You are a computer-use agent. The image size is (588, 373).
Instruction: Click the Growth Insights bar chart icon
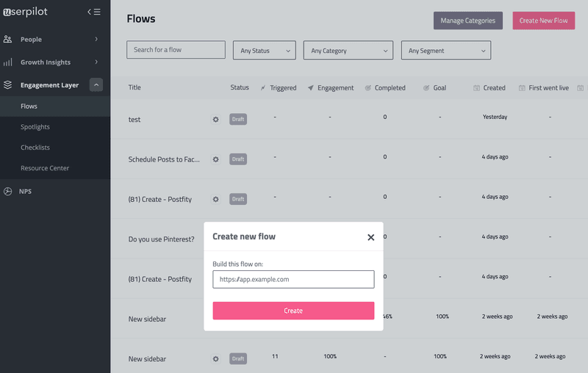click(x=7, y=62)
